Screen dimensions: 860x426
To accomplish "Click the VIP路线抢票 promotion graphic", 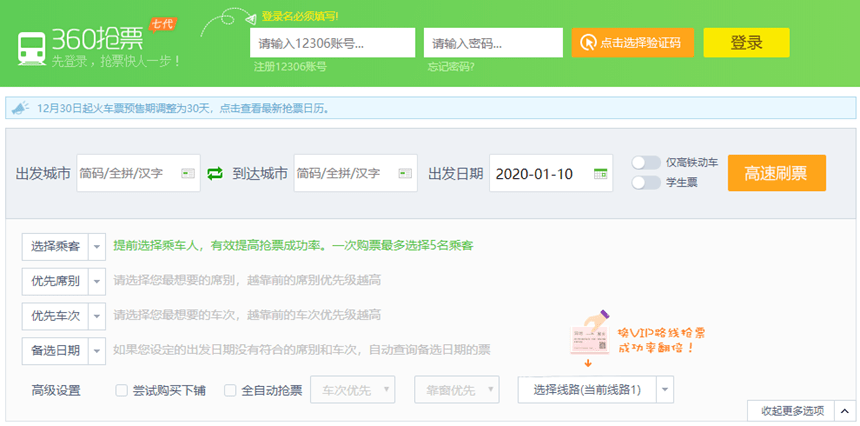I will [637, 338].
